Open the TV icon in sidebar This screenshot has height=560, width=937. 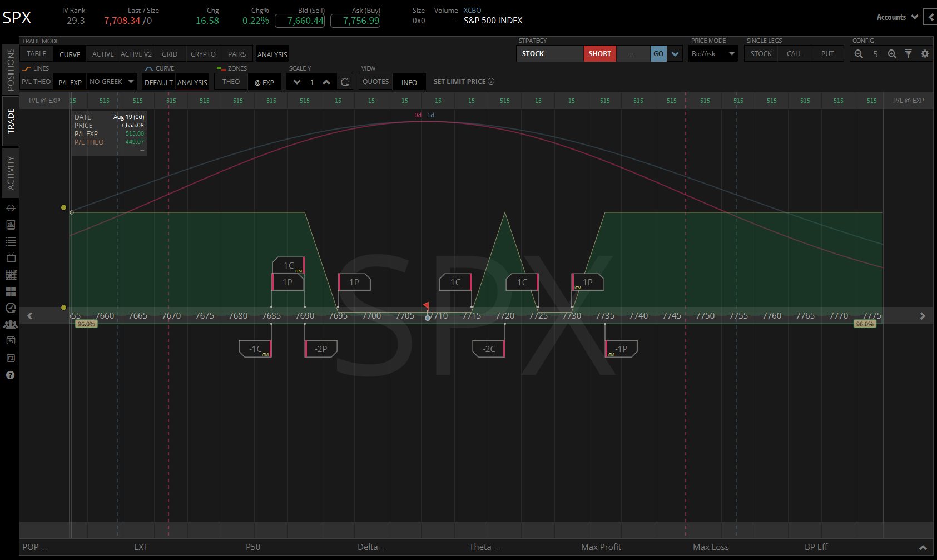coord(11,258)
